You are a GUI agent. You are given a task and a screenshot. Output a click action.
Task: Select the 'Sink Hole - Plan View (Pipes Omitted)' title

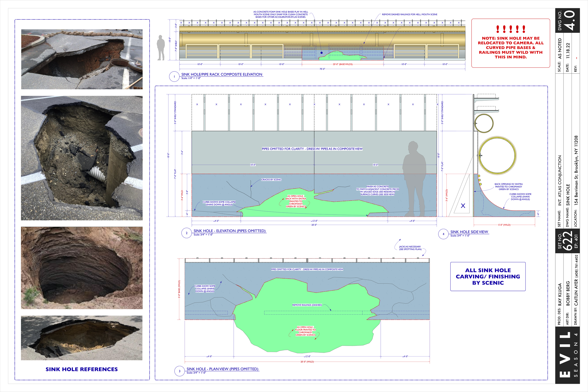point(222,369)
